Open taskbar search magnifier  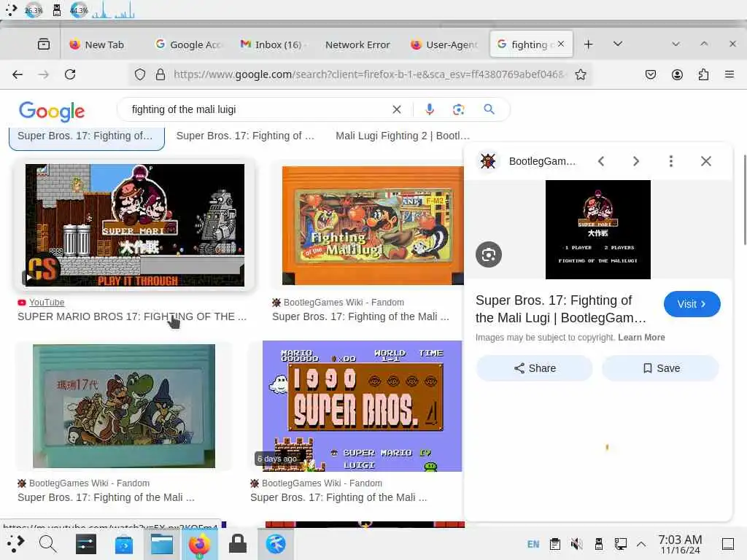[x=47, y=544]
